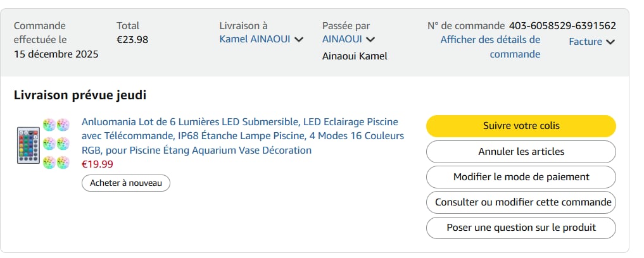
Task: Select Annuler les articles
Action: (x=521, y=152)
